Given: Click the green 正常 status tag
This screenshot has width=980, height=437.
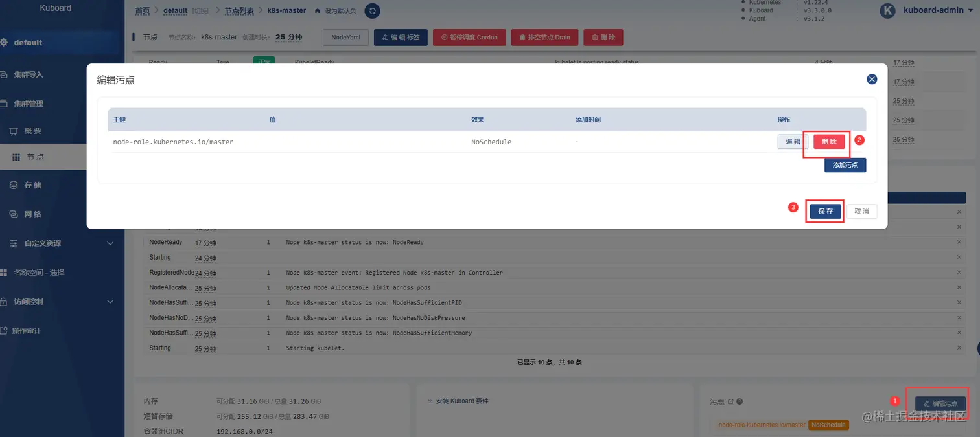Looking at the screenshot, I should coord(264,61).
